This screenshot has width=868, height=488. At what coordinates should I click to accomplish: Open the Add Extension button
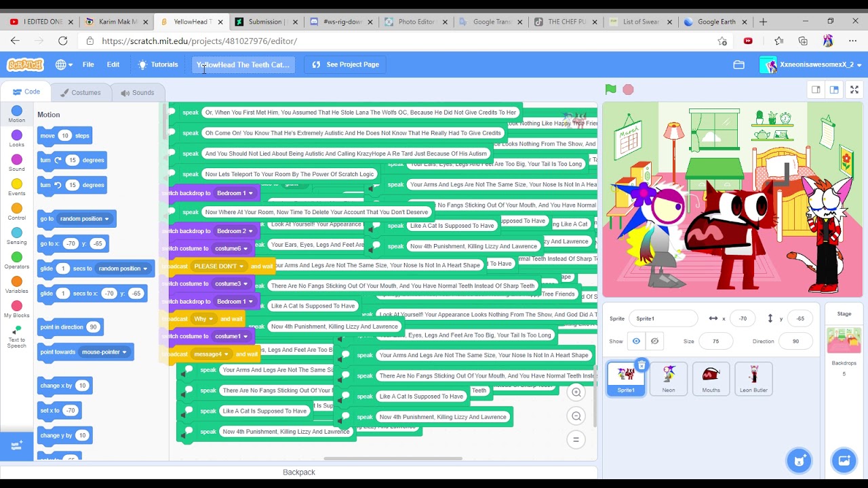click(16, 445)
